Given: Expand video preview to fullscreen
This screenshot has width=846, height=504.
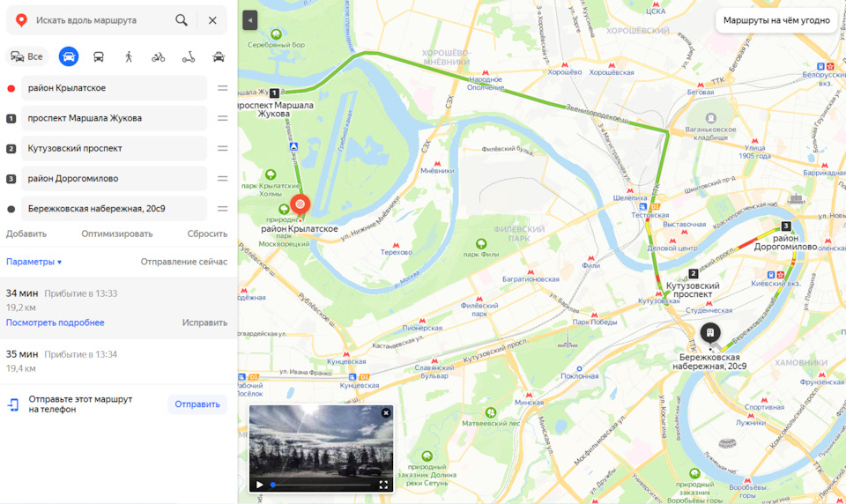Looking at the screenshot, I should (383, 485).
